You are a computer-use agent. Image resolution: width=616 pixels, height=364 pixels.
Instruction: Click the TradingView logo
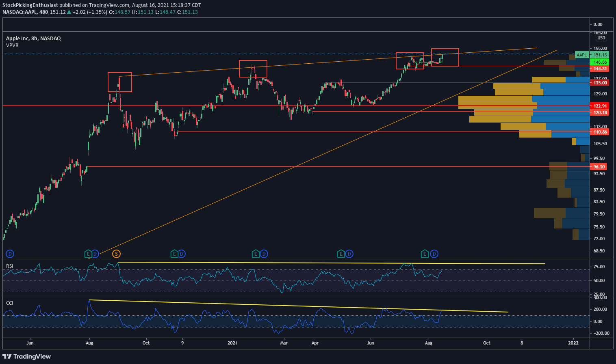click(27, 356)
